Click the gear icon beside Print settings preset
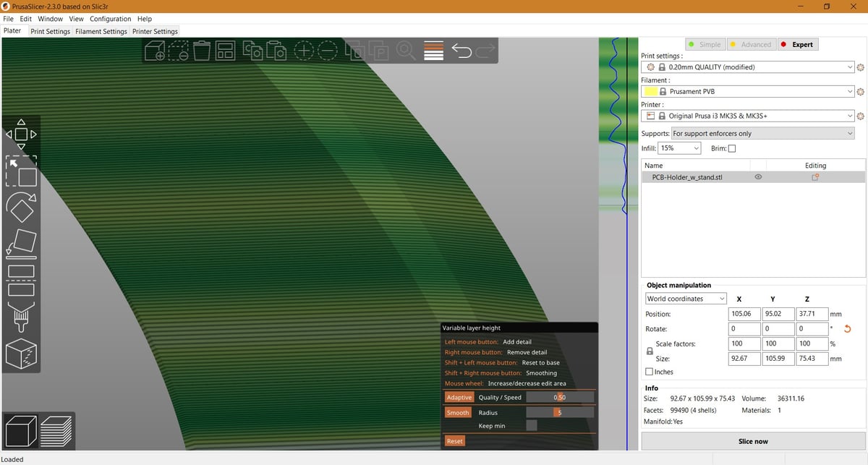 coord(861,67)
